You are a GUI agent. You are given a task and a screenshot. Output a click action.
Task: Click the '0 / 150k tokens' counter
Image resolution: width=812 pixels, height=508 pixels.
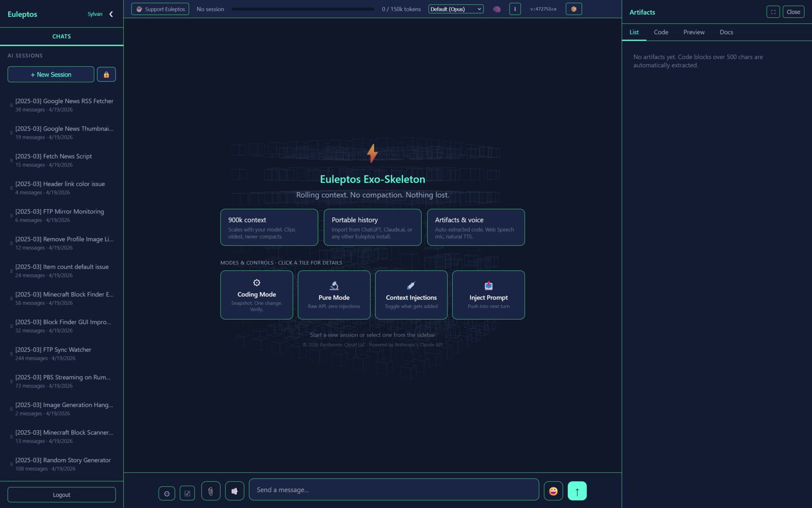coord(401,9)
